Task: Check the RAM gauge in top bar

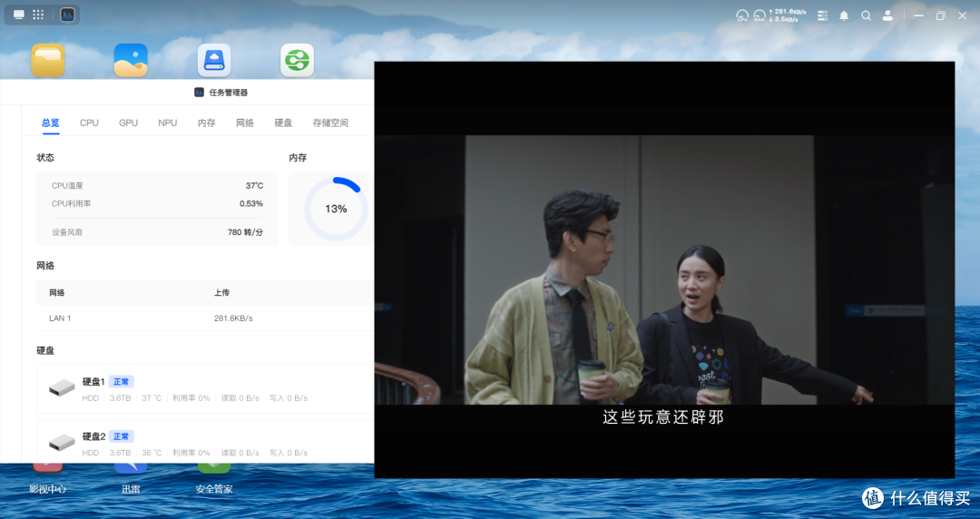Action: point(759,15)
